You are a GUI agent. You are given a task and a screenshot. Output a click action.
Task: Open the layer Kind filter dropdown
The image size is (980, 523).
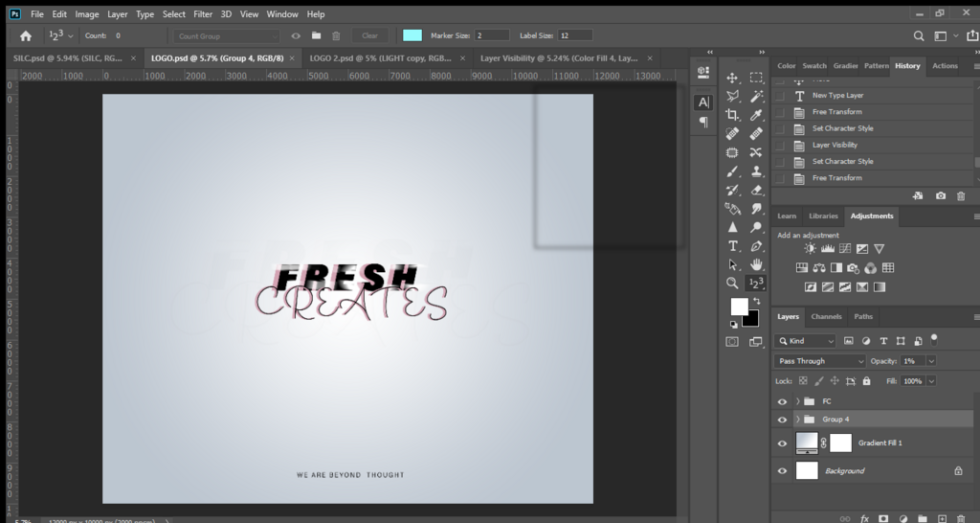(x=805, y=341)
